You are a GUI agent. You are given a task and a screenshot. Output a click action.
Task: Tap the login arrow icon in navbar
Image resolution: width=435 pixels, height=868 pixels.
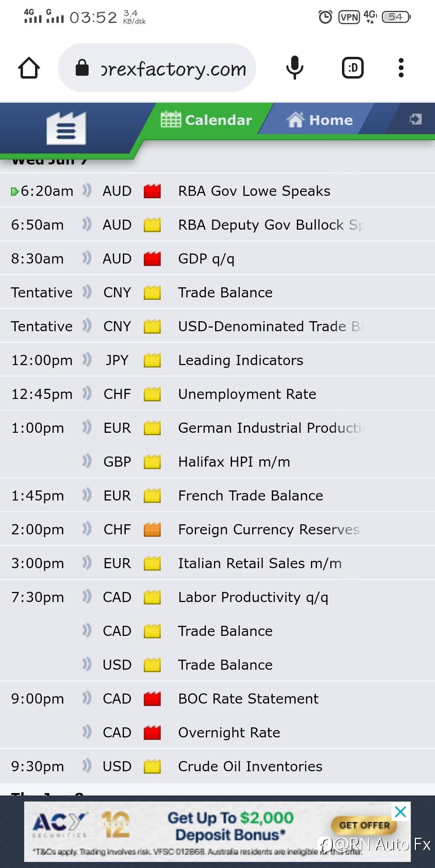(415, 119)
